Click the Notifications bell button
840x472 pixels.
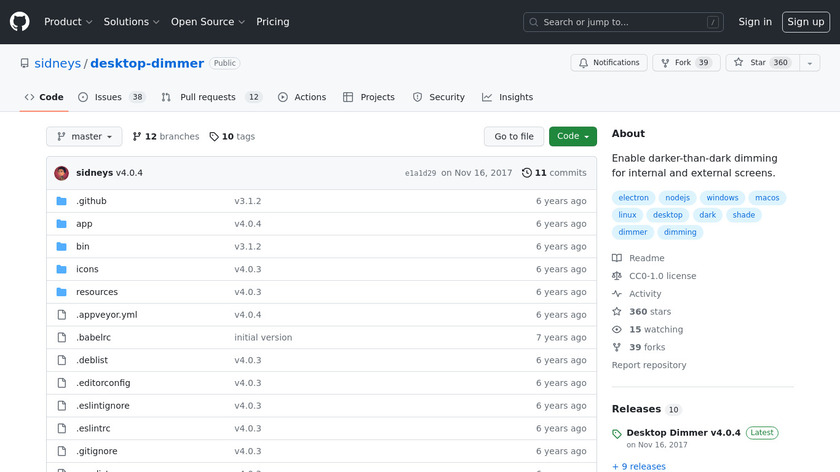point(608,63)
